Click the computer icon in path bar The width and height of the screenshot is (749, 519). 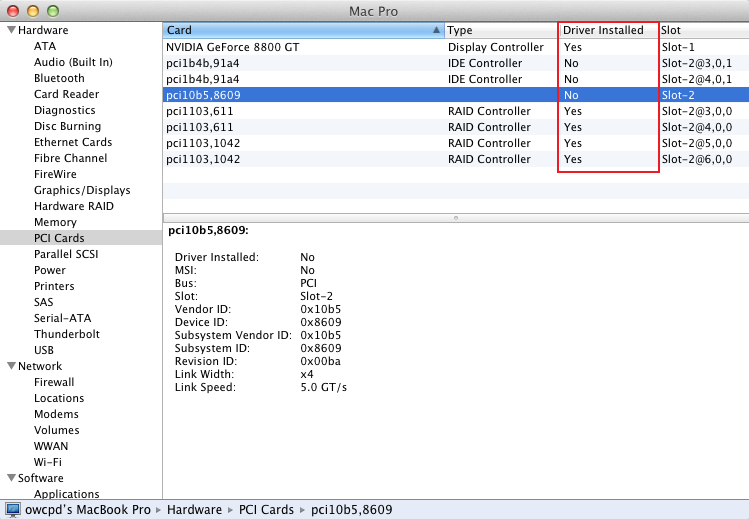click(x=13, y=510)
